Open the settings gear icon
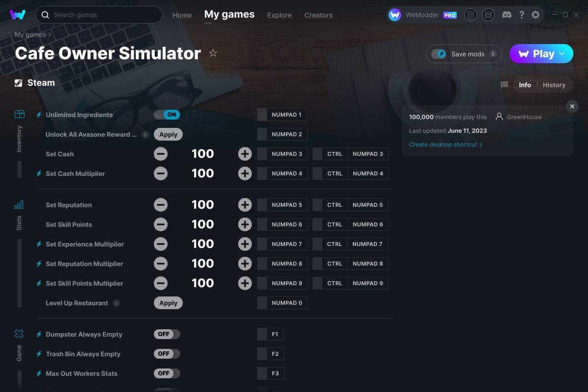588x392 pixels. coord(536,15)
